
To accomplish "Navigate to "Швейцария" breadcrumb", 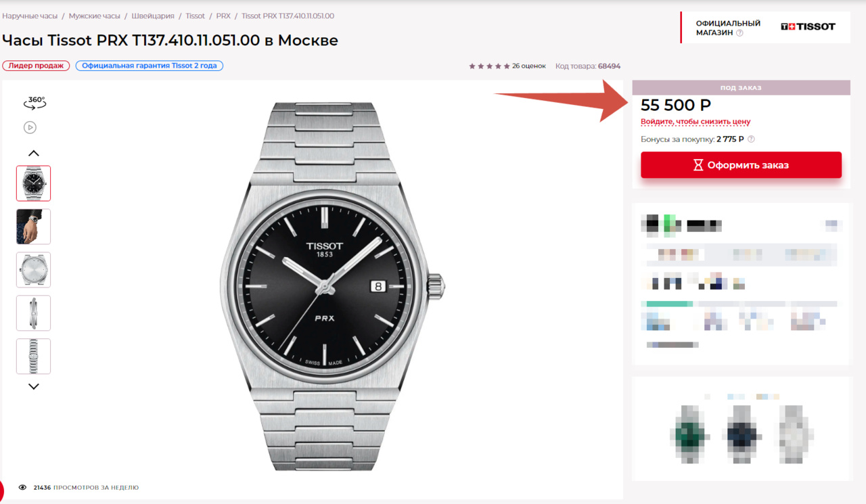I will (x=153, y=16).
